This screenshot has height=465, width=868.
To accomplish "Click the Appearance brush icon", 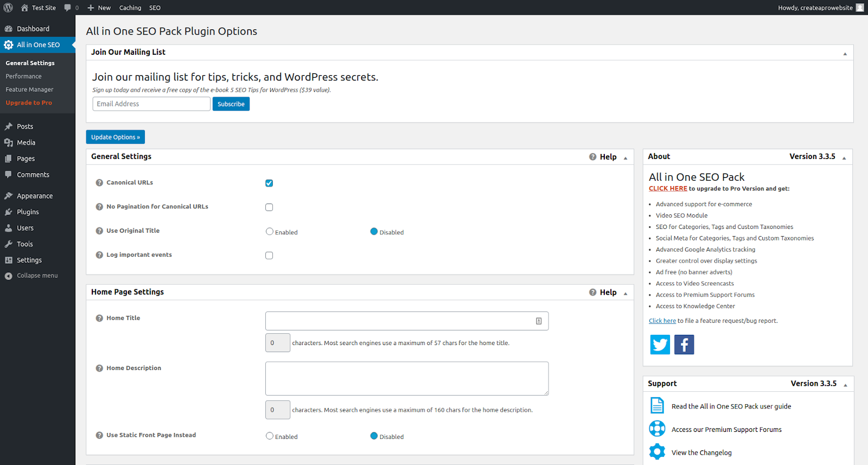I will [9, 196].
